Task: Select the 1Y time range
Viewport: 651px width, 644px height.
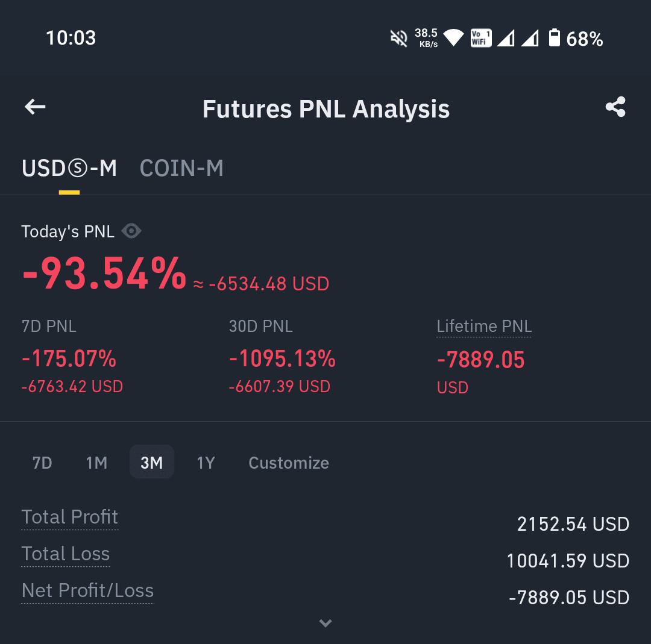Action: [x=206, y=463]
